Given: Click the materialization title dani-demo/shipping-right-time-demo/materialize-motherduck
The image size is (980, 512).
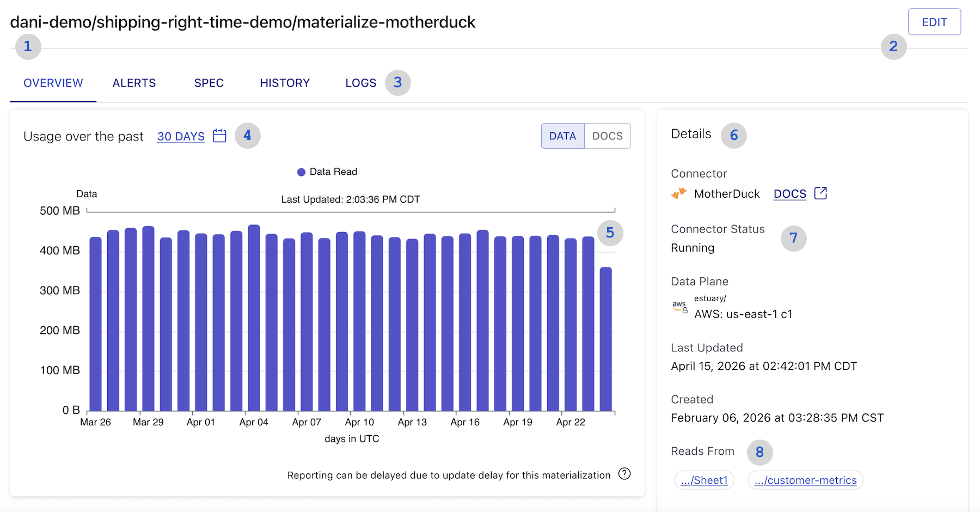Looking at the screenshot, I should point(243,22).
